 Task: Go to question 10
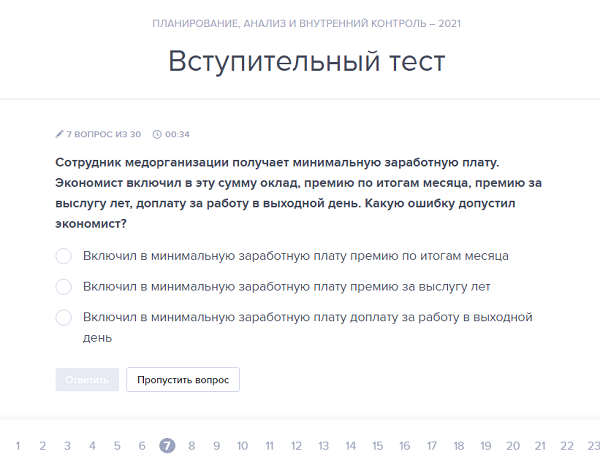coord(242,446)
